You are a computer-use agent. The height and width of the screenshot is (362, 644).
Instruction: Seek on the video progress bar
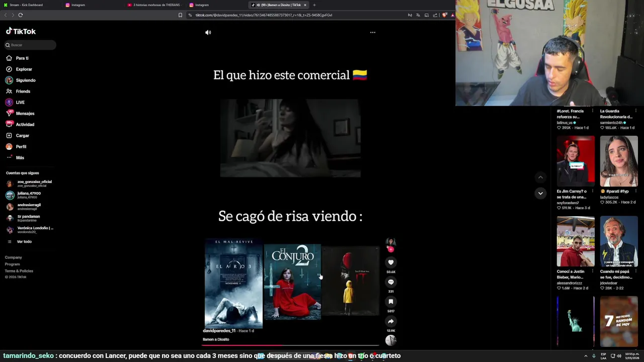pos(291,345)
